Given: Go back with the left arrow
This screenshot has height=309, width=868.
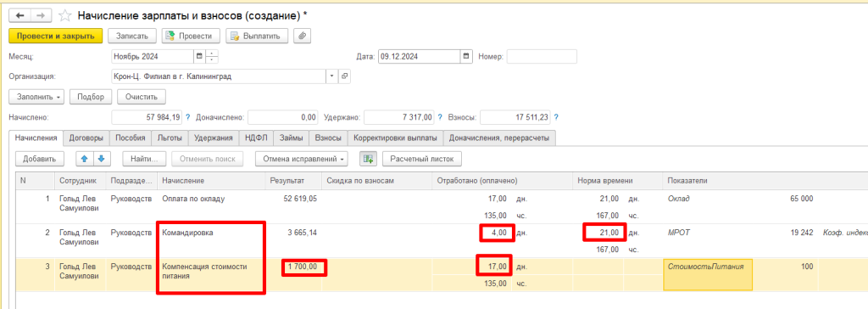Looking at the screenshot, I should pyautogui.click(x=20, y=15).
